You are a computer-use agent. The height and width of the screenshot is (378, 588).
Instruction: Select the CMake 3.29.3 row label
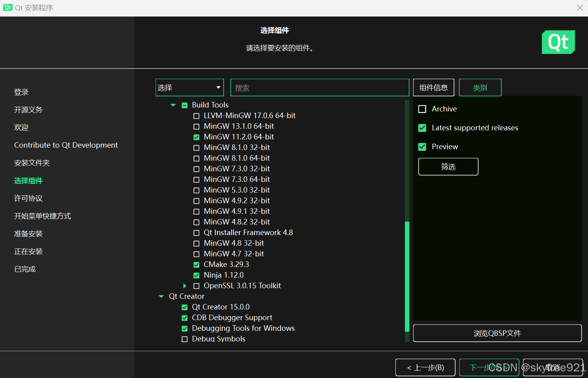(226, 265)
